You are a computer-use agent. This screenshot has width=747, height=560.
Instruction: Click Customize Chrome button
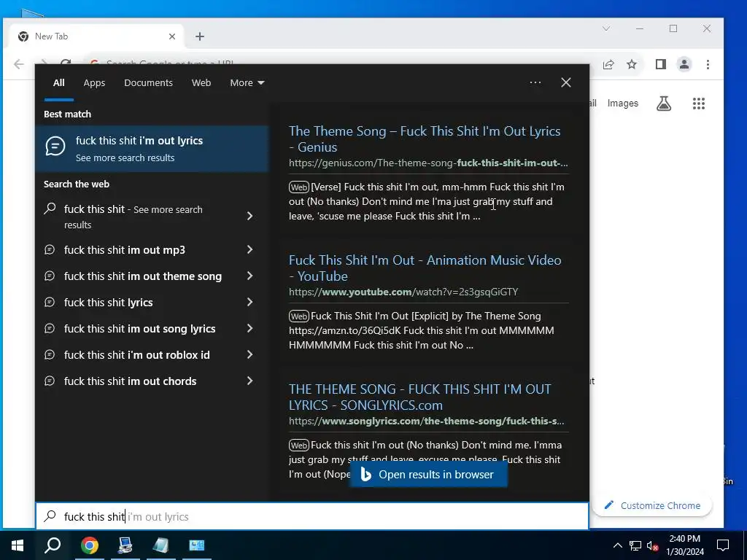651,506
